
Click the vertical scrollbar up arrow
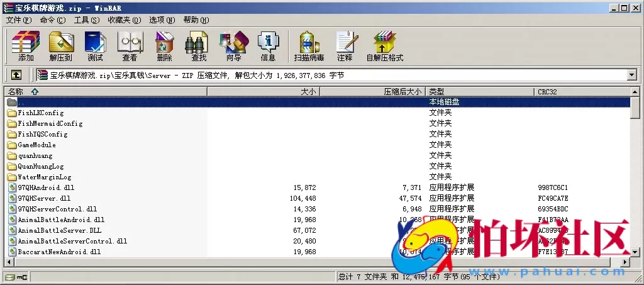(x=635, y=92)
